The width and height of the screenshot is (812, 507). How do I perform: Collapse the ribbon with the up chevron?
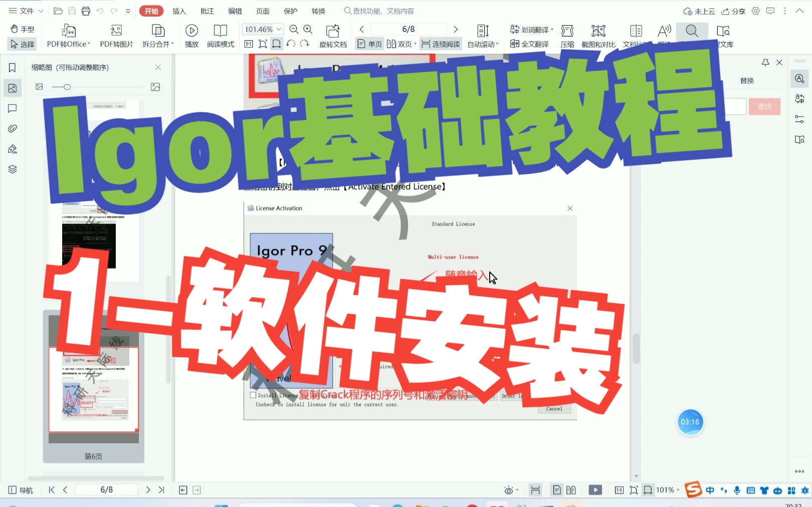pos(799,11)
